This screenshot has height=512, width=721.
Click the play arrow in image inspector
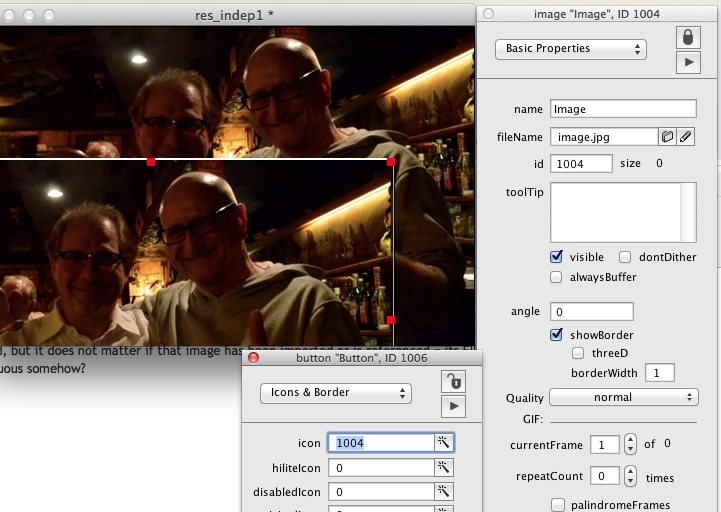[x=688, y=62]
